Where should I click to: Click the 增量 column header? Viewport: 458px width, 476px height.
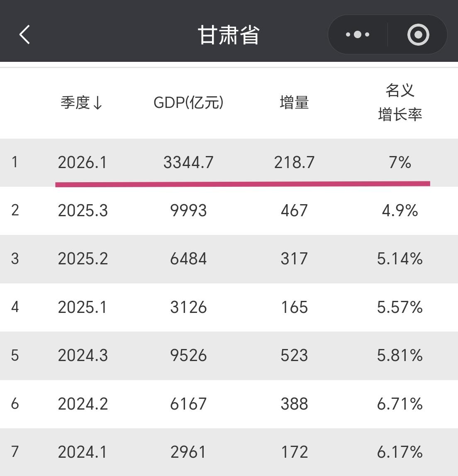pyautogui.click(x=294, y=103)
